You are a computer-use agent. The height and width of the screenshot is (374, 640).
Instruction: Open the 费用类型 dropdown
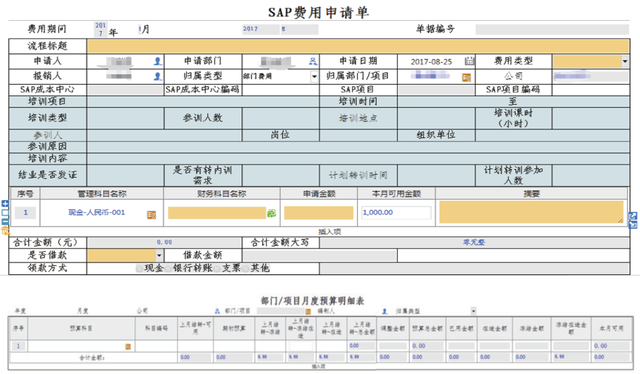[625, 61]
